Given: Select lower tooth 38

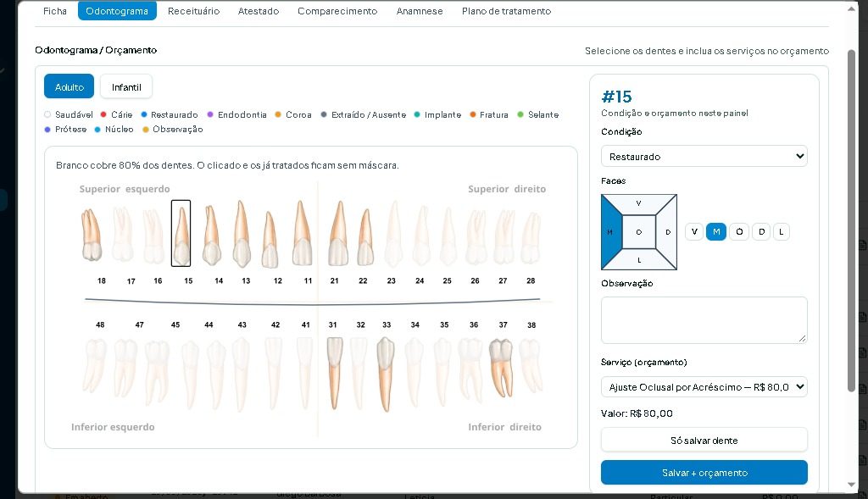Looking at the screenshot, I should click(x=531, y=366).
